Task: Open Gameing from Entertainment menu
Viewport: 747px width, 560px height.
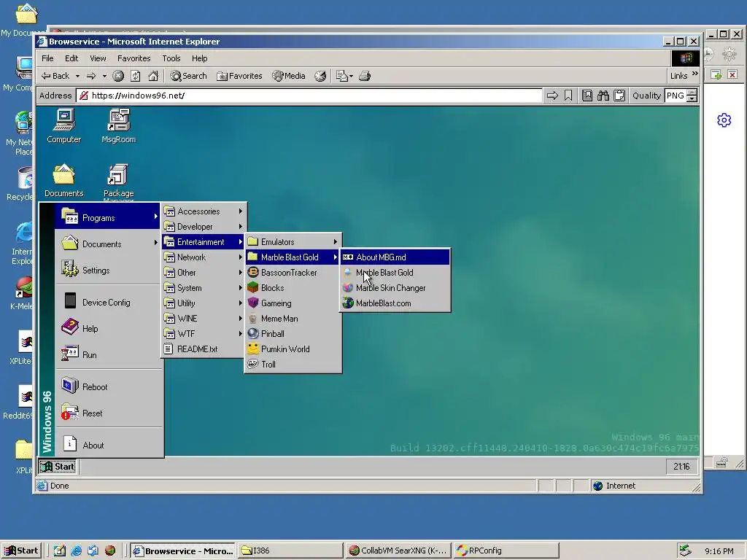Action: [x=293, y=303]
